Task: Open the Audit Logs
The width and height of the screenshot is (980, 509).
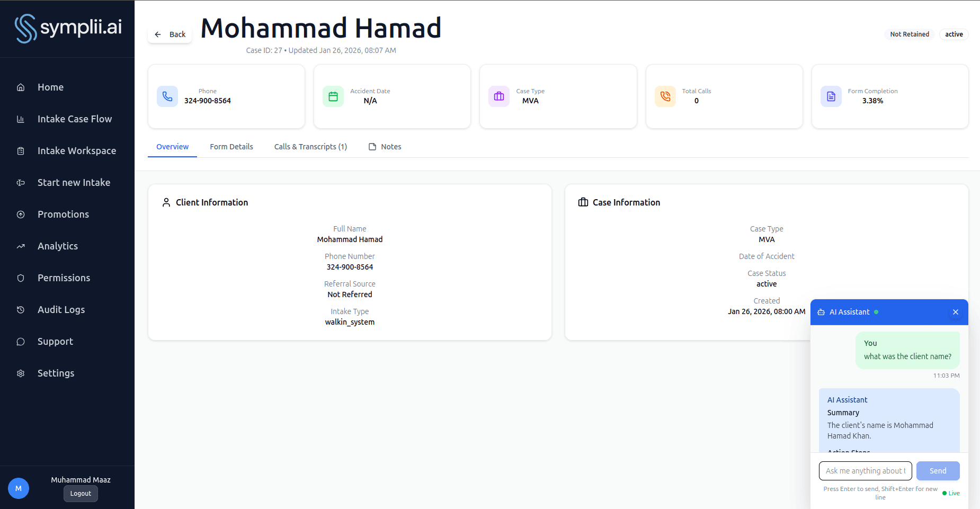Action: pos(61,309)
